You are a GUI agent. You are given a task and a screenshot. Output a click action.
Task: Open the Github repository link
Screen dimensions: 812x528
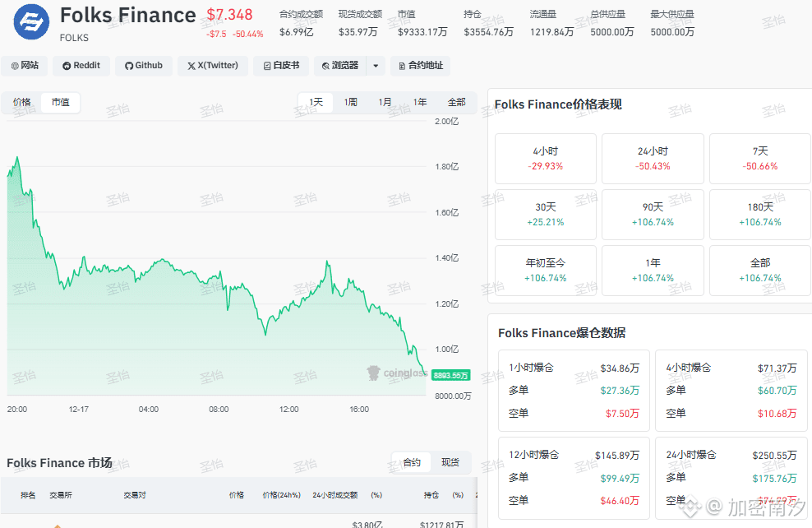pos(144,66)
